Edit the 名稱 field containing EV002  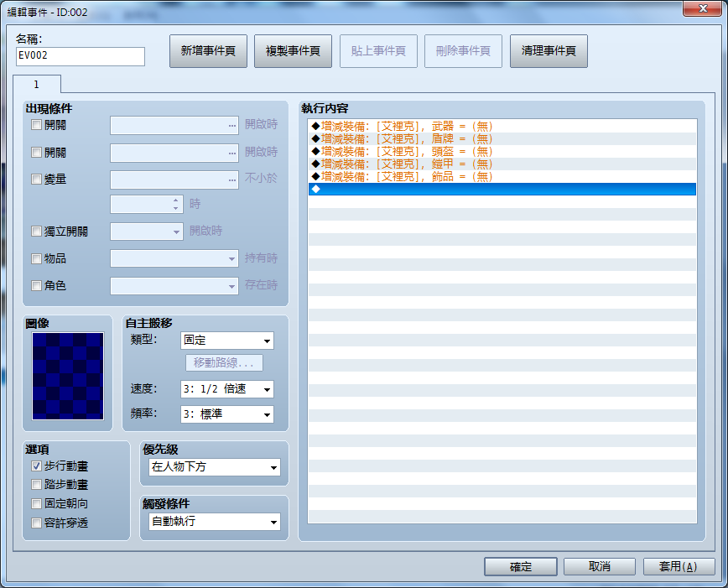81,56
